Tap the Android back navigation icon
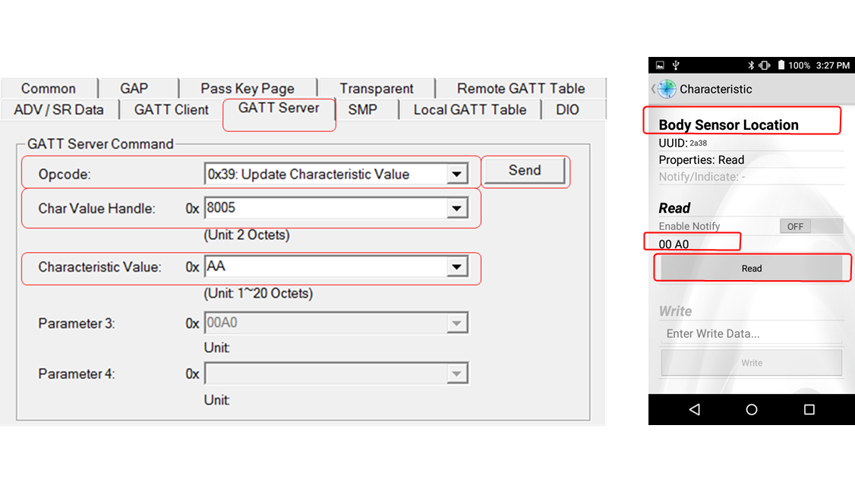This screenshot has width=855, height=504. pos(694,410)
